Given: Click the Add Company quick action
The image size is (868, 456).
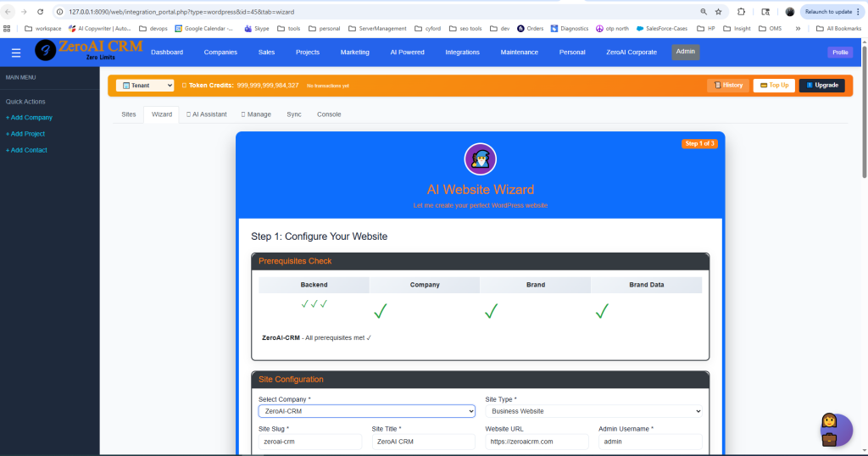Looking at the screenshot, I should (x=29, y=118).
